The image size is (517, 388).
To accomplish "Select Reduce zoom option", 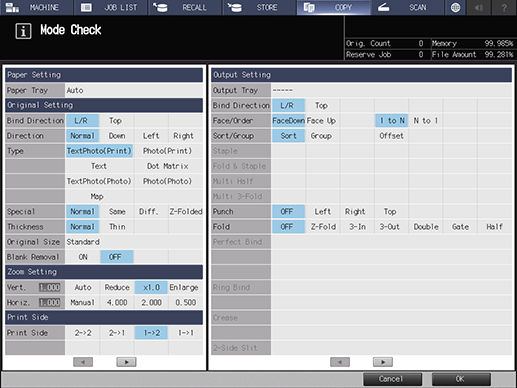I will click(117, 287).
